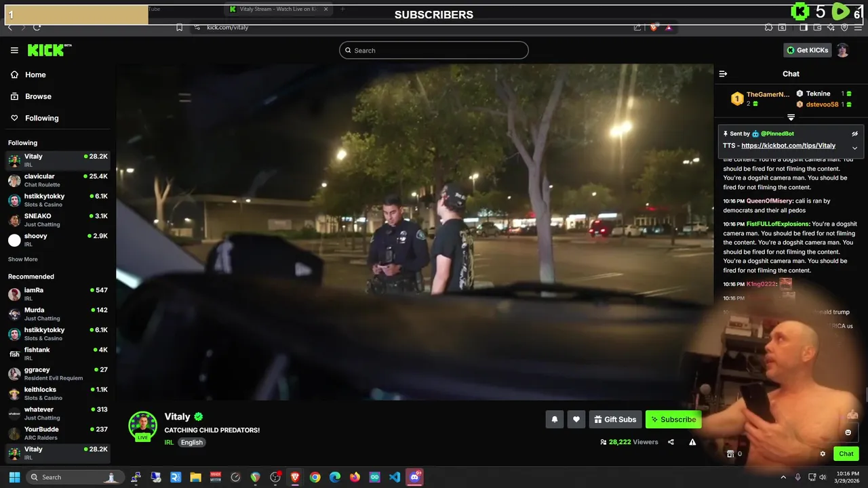This screenshot has width=868, height=488.
Task: Open the Brave Shields icon
Action: pos(654,27)
